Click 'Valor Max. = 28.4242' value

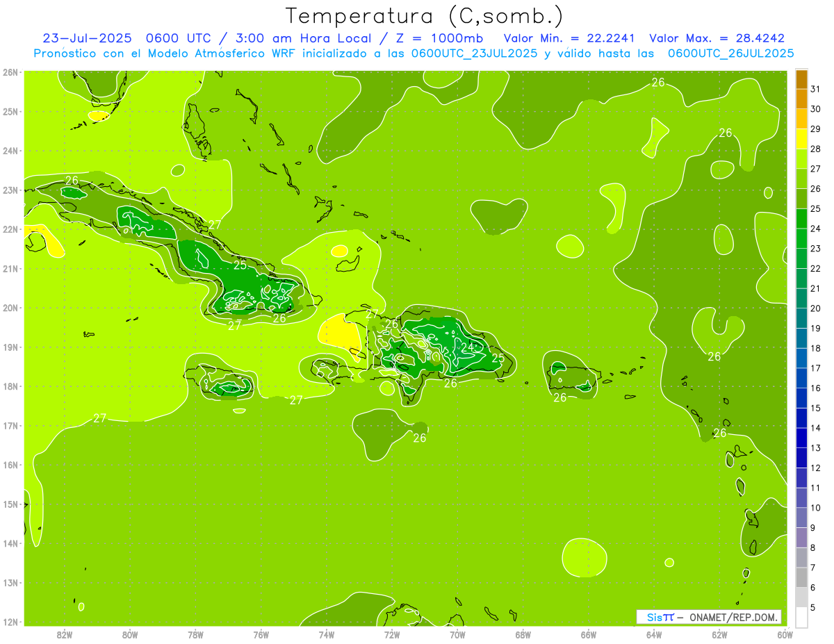tap(717, 39)
